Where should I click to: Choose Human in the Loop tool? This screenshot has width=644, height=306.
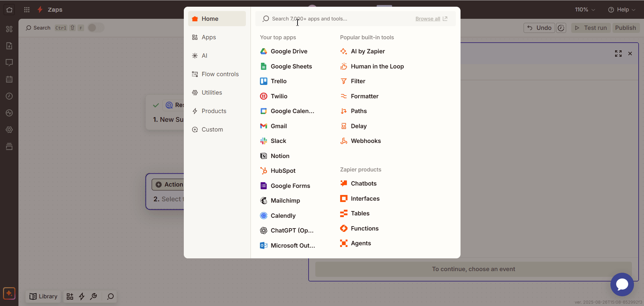[x=372, y=66]
